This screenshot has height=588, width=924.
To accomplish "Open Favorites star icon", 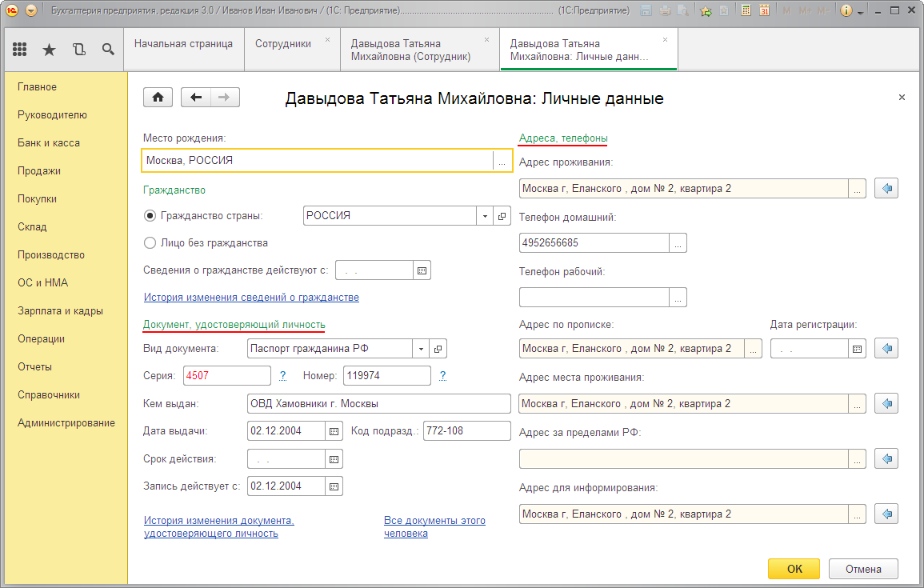I will point(49,50).
